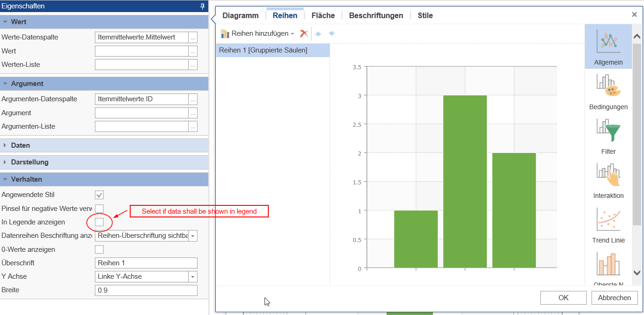Browse Werte-Datenspalte with ellipsis button
This screenshot has height=315, width=644.
click(193, 37)
